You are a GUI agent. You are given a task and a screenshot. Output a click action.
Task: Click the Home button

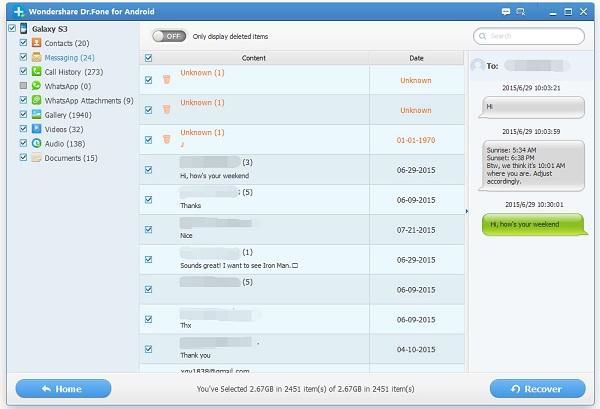[64, 389]
